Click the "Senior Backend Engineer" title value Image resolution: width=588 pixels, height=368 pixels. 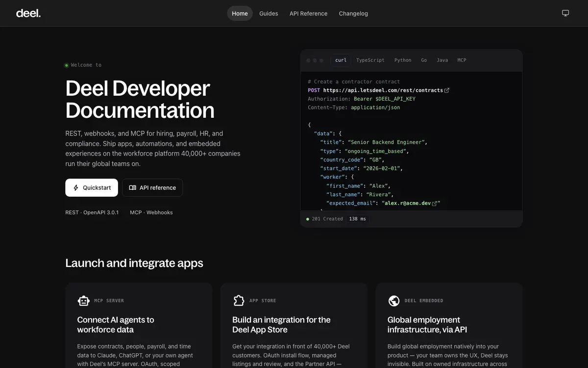pos(386,142)
